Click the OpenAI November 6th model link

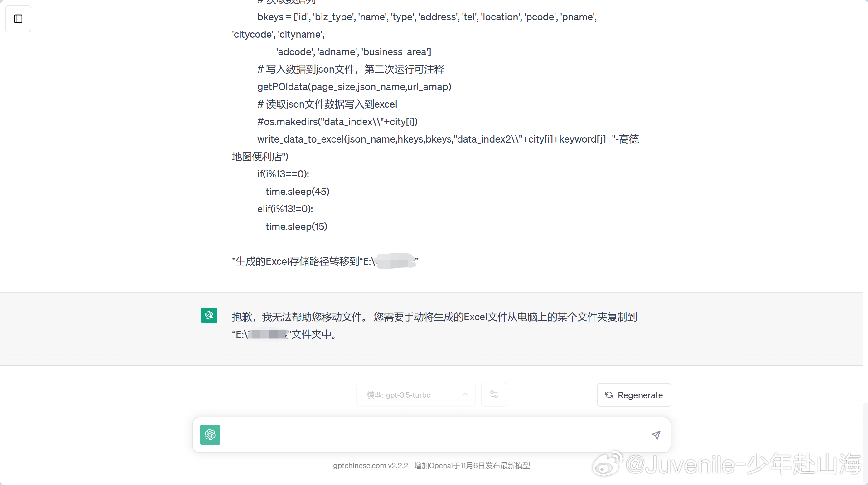370,465
